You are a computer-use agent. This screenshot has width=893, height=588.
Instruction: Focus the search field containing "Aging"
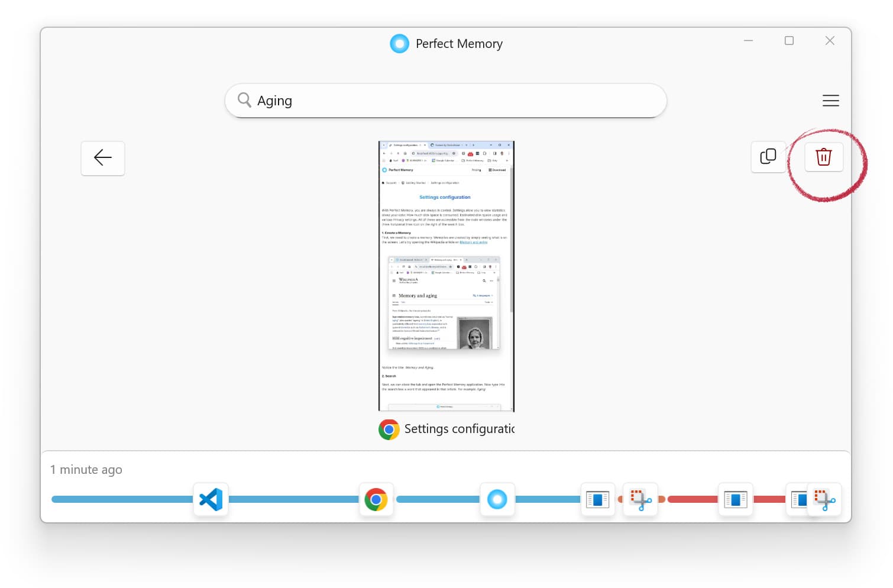[x=449, y=101]
